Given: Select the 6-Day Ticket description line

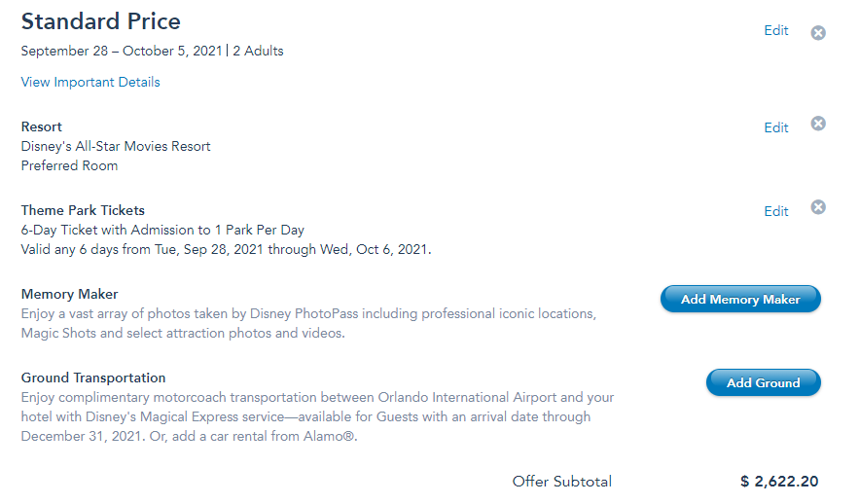Looking at the screenshot, I should 162,231.
